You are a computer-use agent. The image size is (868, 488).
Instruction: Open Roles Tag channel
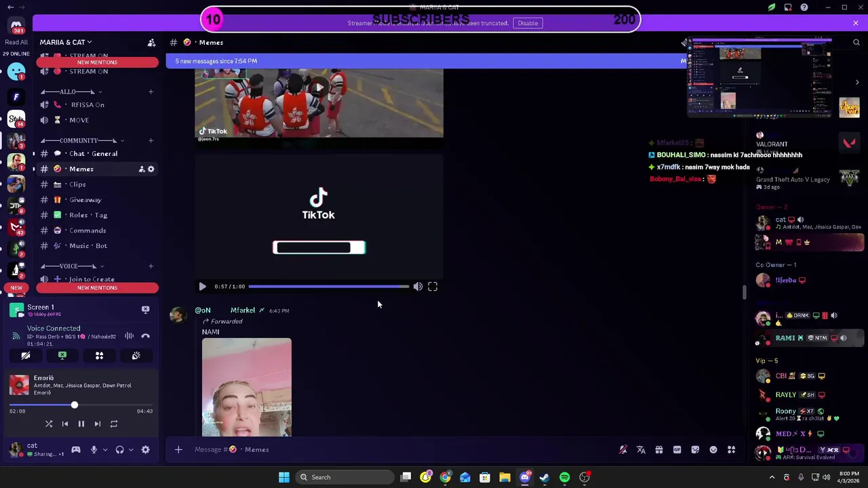point(97,215)
